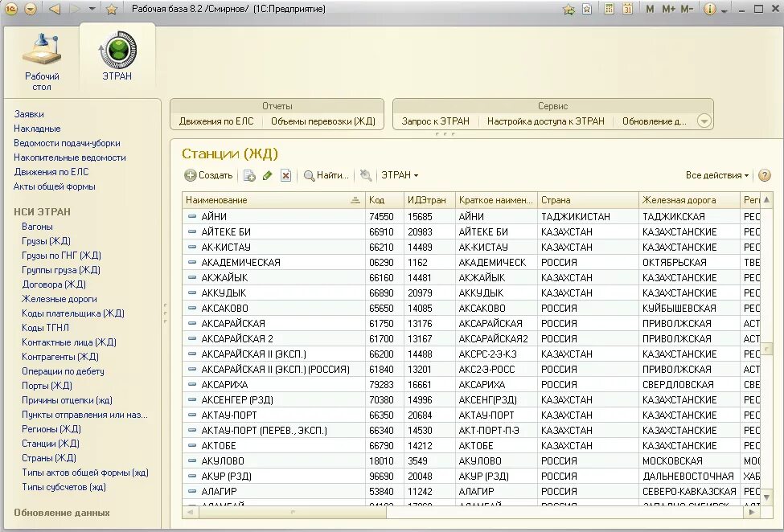Click the M- memory button
Image resolution: width=784 pixels, height=532 pixels.
pyautogui.click(x=687, y=9)
